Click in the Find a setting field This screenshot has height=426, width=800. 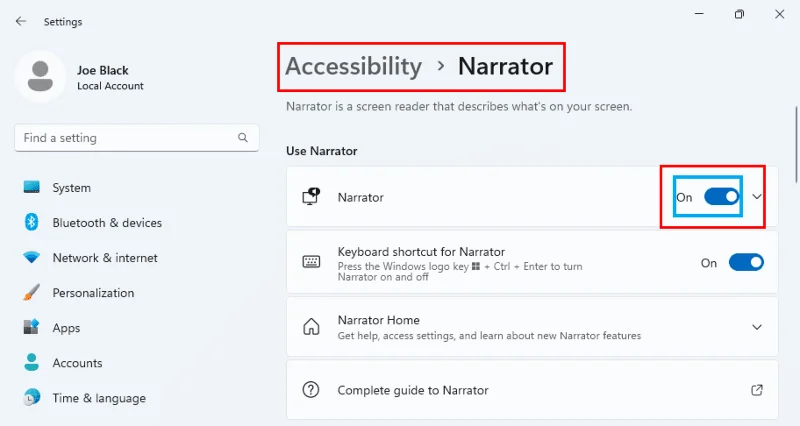pos(137,138)
